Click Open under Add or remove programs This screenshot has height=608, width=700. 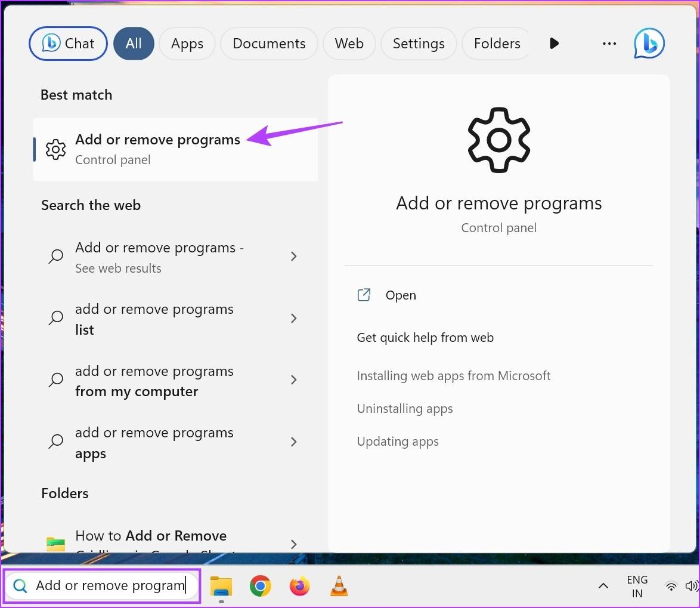tap(400, 295)
